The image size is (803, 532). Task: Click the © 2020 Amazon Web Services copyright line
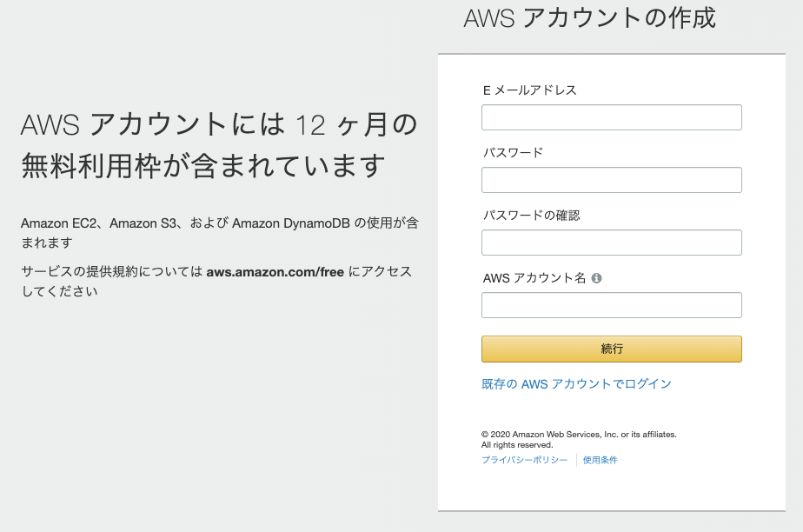click(x=579, y=434)
